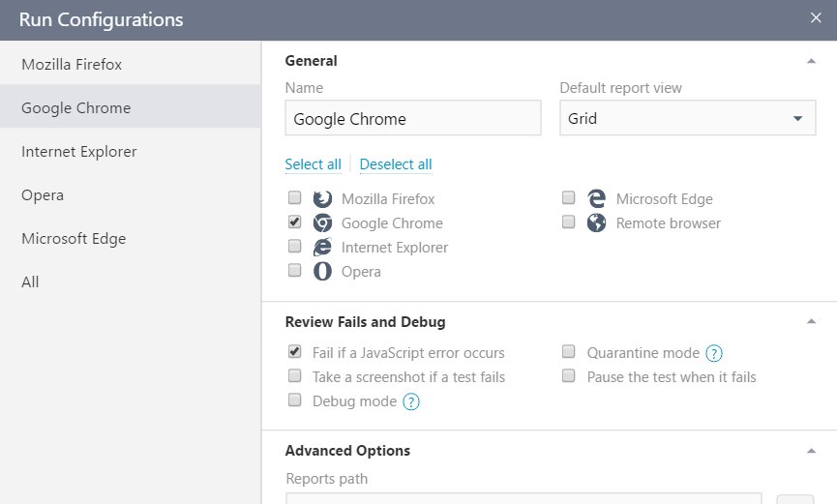Enable Take a screenshot if a test fails
Viewport: 837px width, 504px height.
[x=295, y=376]
